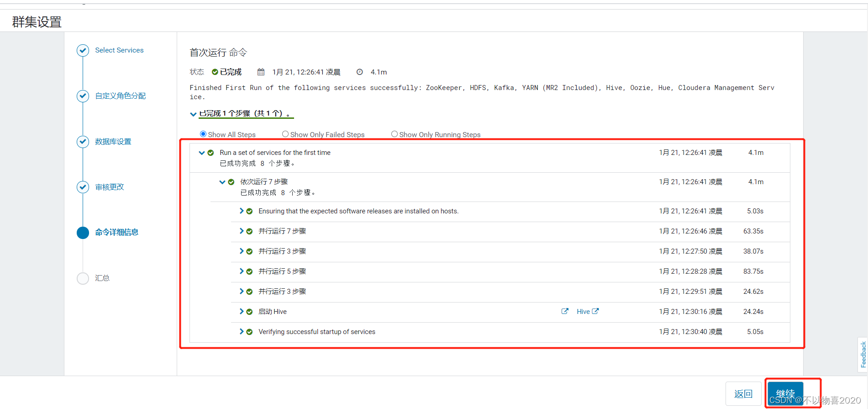
Task: Click the calendar icon beside the start date
Action: tap(261, 72)
